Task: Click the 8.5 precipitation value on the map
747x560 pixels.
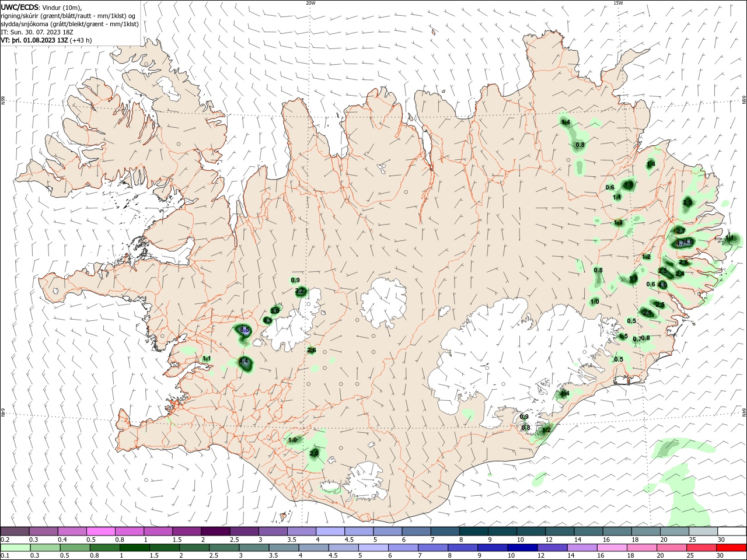Action: point(245,330)
